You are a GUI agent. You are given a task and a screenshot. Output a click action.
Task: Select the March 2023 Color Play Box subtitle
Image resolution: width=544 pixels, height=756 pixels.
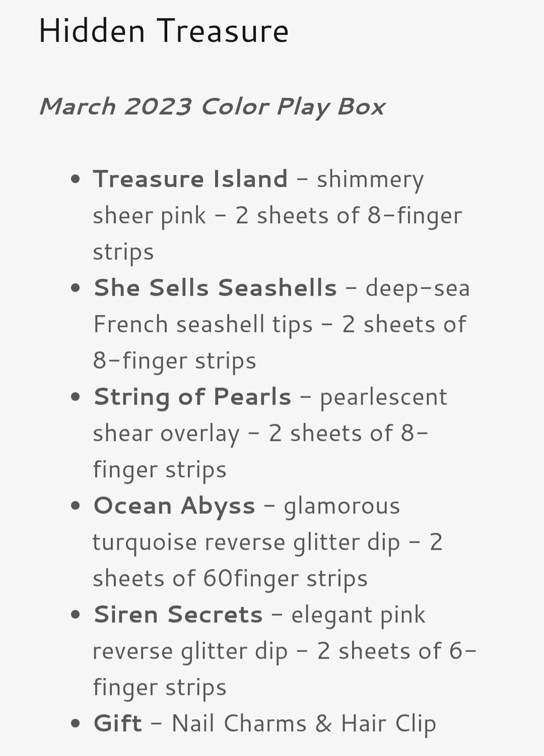point(212,107)
